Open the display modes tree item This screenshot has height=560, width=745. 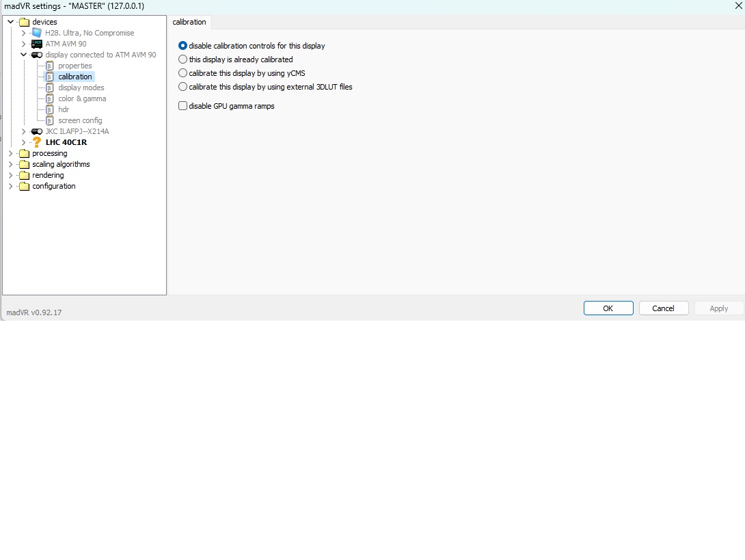(81, 88)
